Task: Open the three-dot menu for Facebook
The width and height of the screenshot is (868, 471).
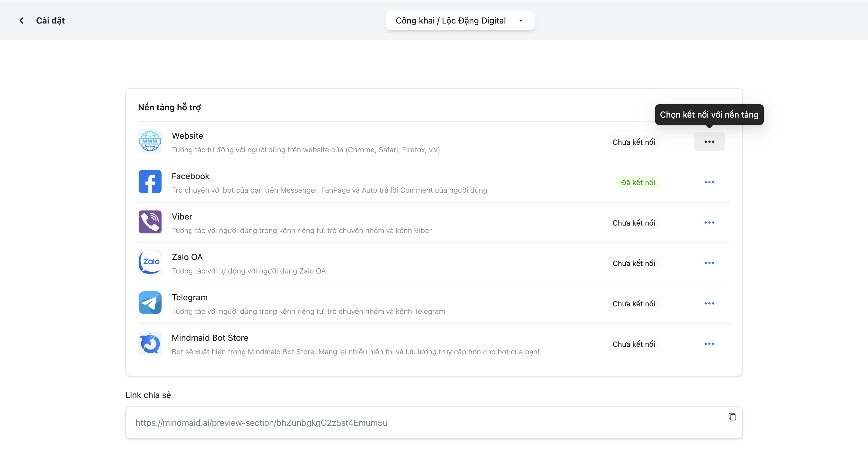Action: click(x=709, y=182)
